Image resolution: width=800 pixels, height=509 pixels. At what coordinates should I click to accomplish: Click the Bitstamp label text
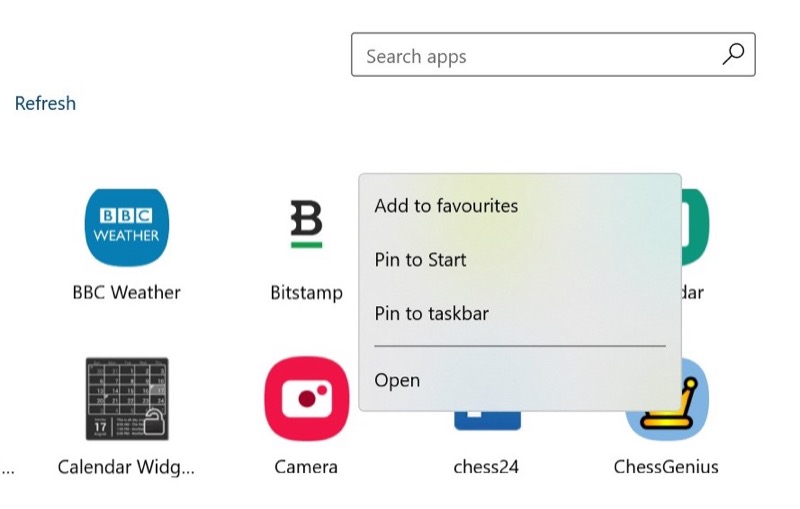pyautogui.click(x=307, y=293)
